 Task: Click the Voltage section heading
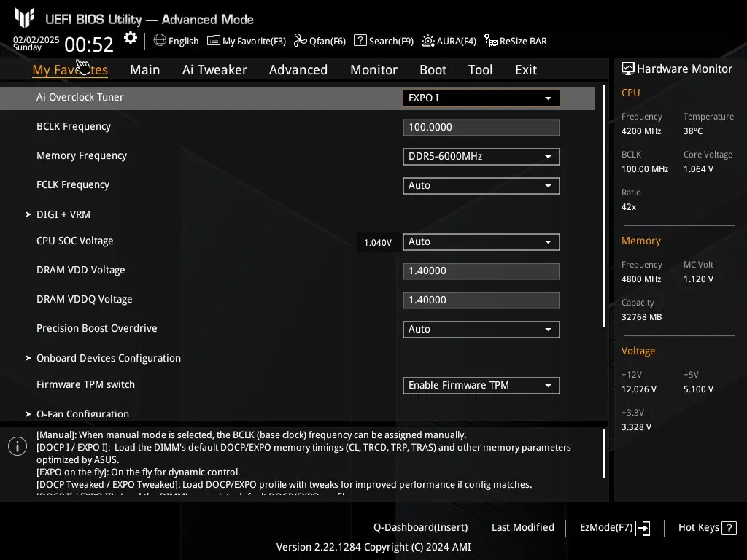click(638, 351)
